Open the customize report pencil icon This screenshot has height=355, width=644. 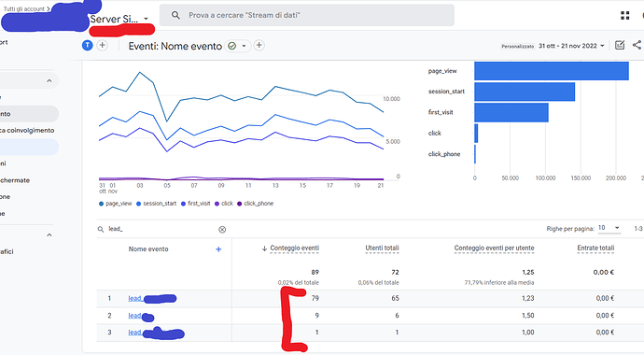coord(620,45)
